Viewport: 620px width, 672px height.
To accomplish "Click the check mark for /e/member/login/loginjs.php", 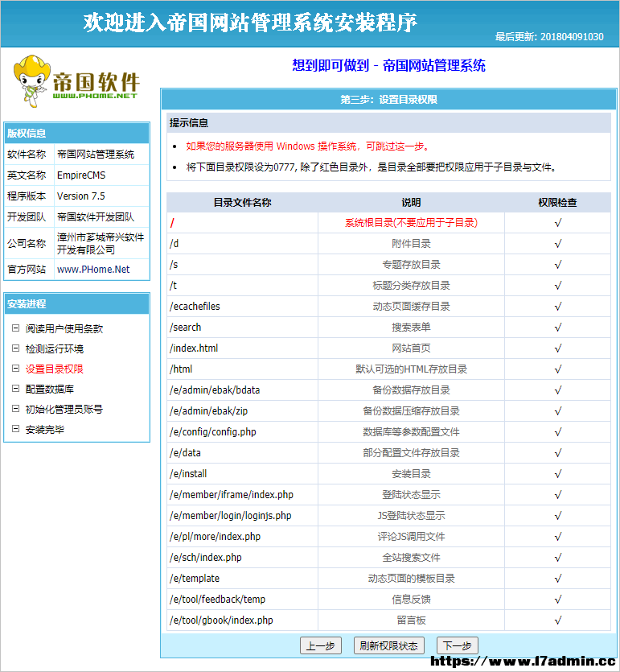I will tap(557, 516).
